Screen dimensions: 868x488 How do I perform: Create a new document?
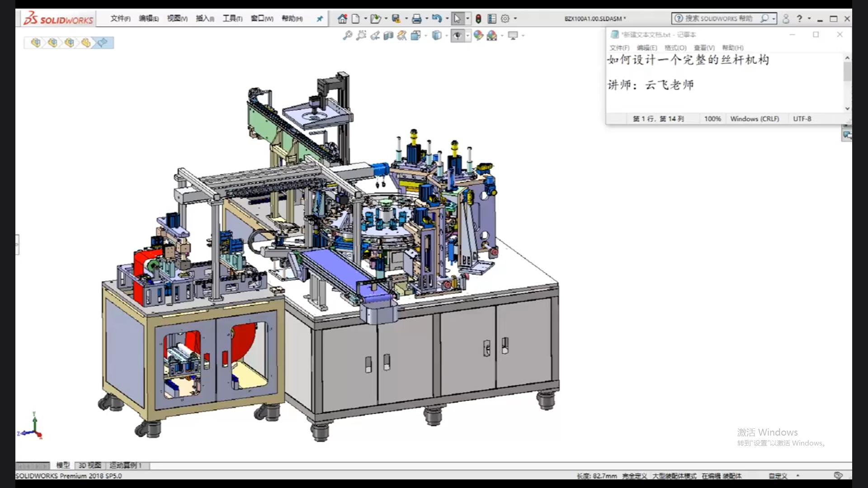(x=356, y=19)
